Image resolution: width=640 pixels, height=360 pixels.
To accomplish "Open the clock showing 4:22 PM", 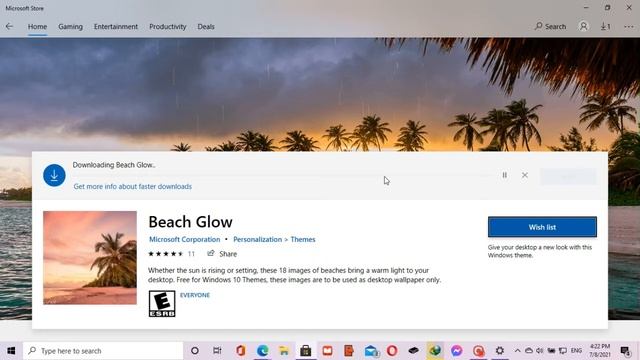I will (600, 351).
